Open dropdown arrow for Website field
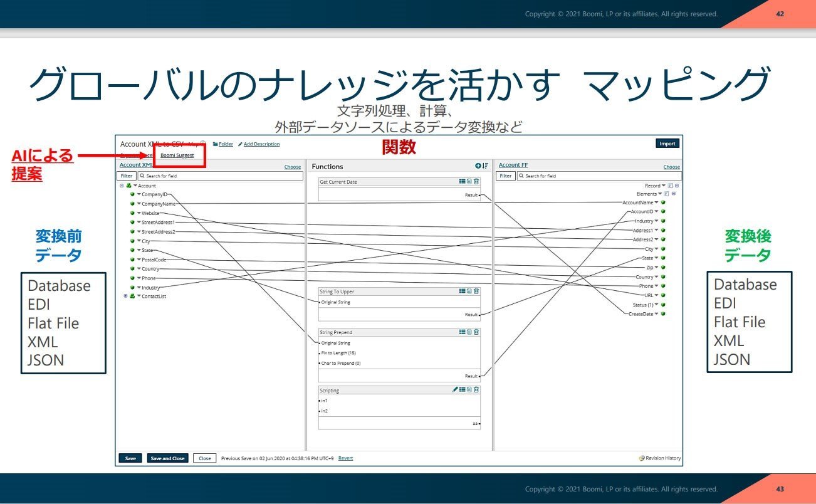Screen dimensions: 816x504 pyautogui.click(x=139, y=213)
